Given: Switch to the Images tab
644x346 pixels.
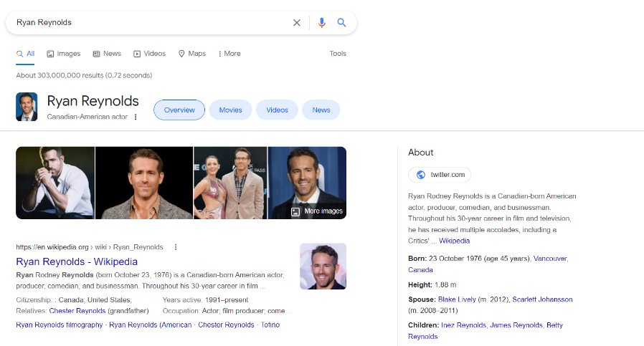Looking at the screenshot, I should pos(64,54).
